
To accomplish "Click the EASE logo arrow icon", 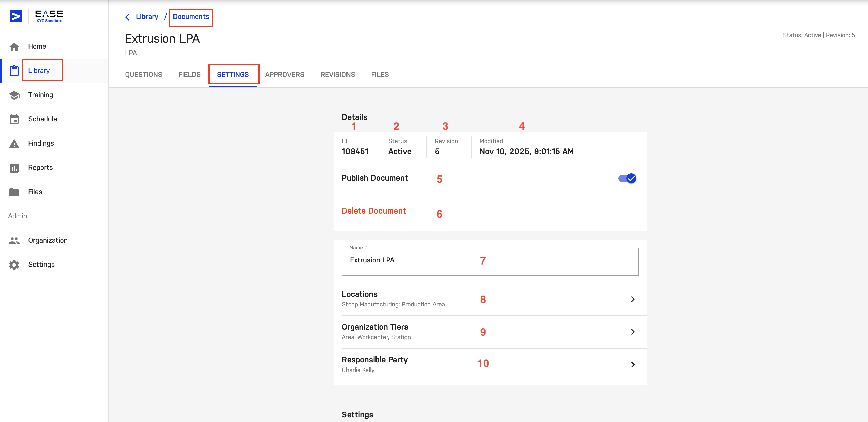I will pos(15,16).
